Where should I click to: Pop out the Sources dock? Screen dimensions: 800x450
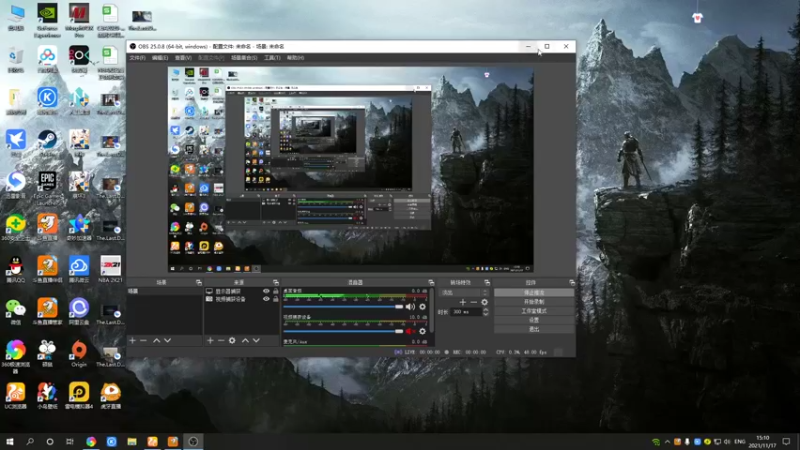click(276, 282)
